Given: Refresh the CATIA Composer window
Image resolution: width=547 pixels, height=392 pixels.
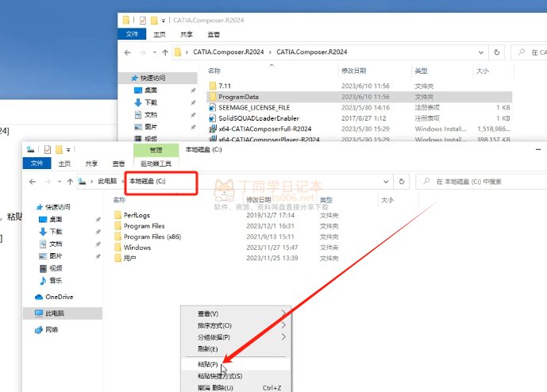Looking at the screenshot, I should pyautogui.click(x=497, y=52).
